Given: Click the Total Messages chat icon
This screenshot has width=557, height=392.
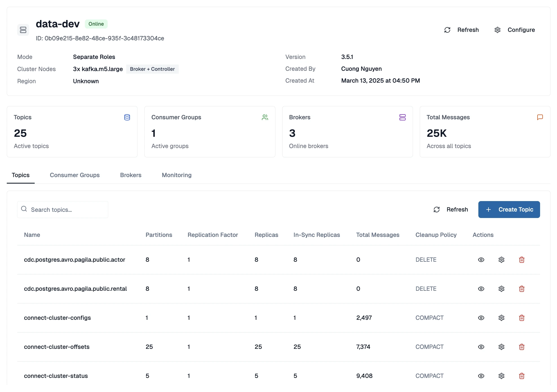Looking at the screenshot, I should point(540,117).
